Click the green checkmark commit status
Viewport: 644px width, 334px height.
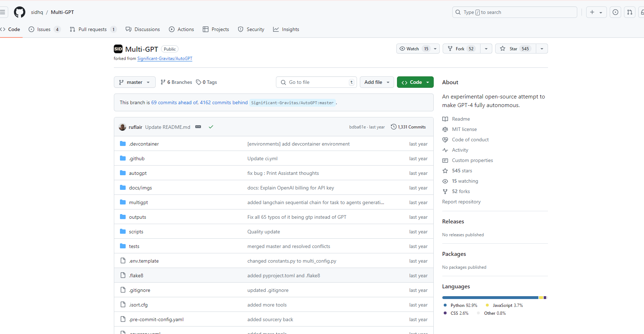[211, 127]
